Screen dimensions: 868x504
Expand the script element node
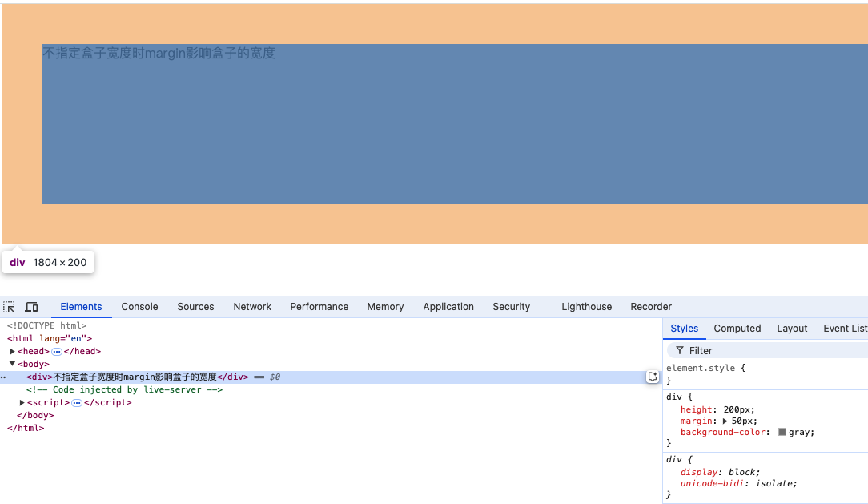pos(22,403)
